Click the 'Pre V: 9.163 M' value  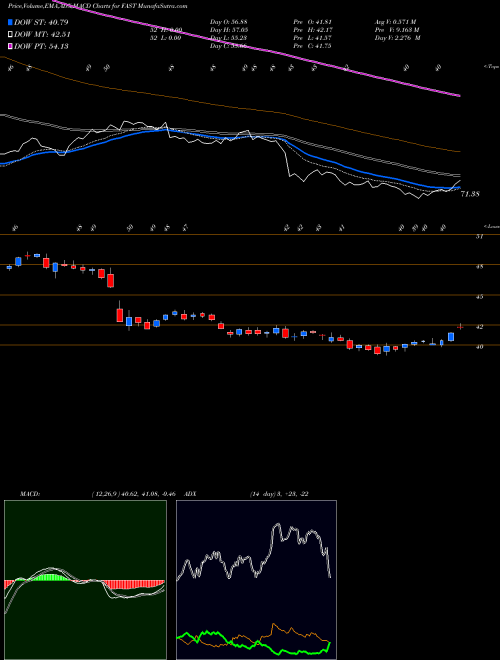click(x=399, y=30)
